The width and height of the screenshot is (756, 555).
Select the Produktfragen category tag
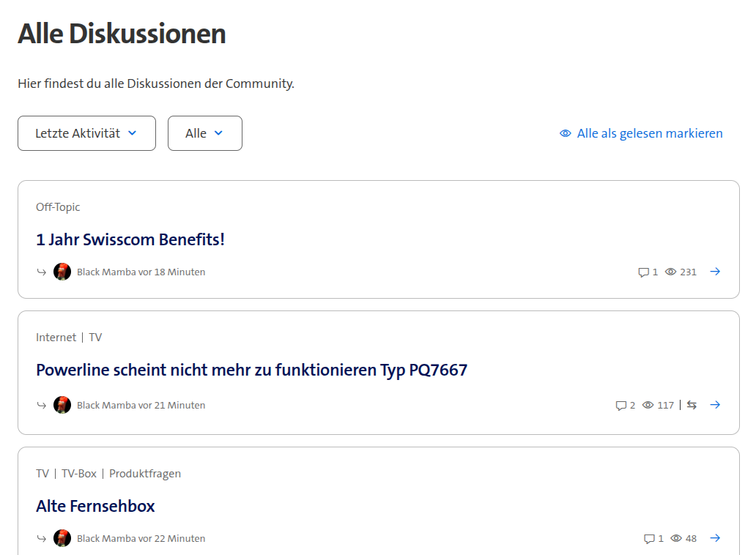145,474
